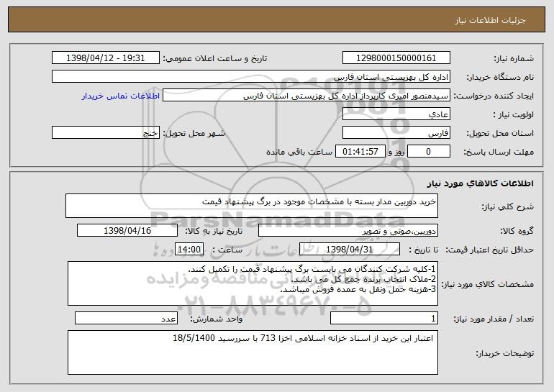Screen dimensions: 554x392
Task: Click the remaining time field 01:41:57
Action: pos(360,152)
